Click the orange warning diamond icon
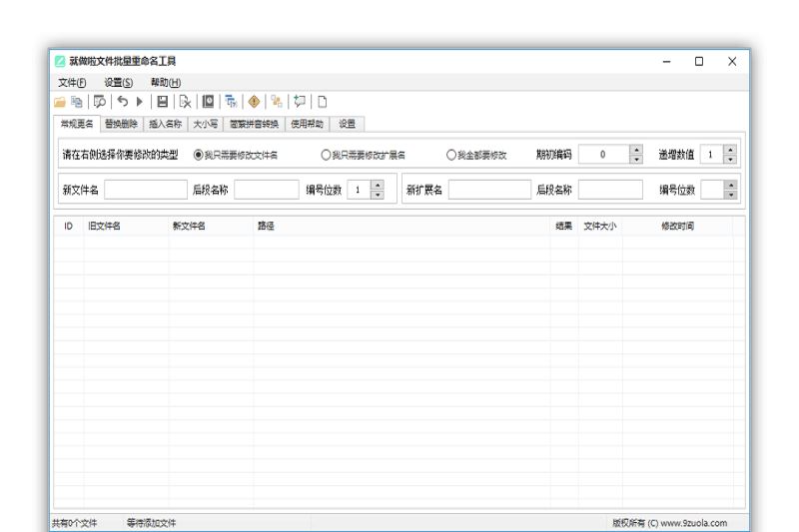 point(254,102)
